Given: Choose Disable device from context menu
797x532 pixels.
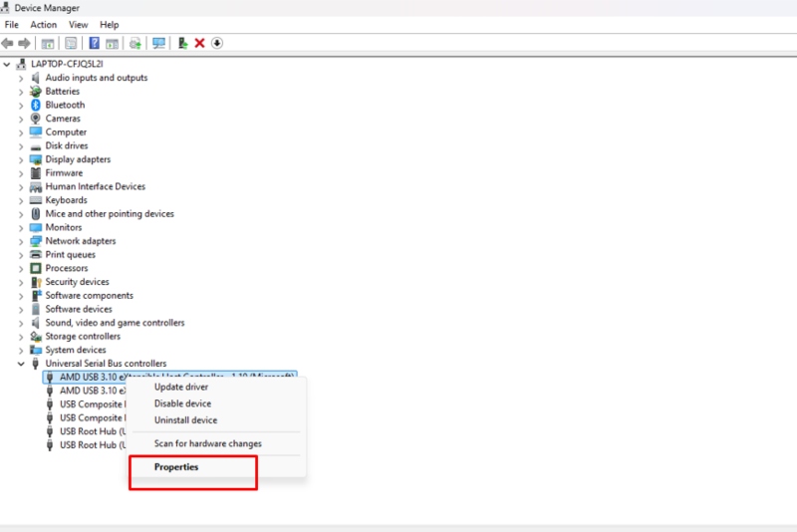Looking at the screenshot, I should 182,403.
